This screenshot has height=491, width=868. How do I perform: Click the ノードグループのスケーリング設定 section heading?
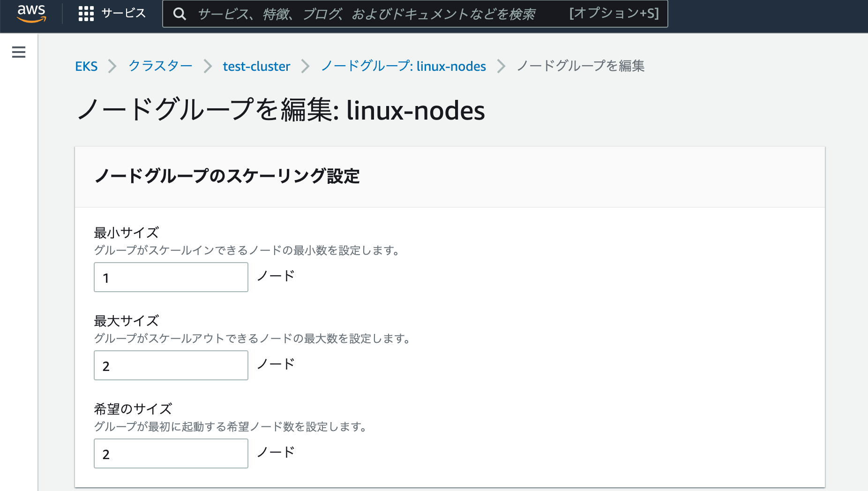(227, 176)
